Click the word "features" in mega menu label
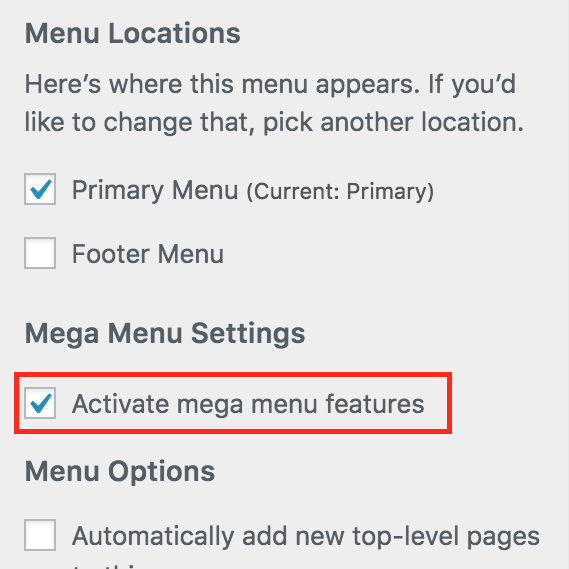569x569 pixels. tap(375, 403)
